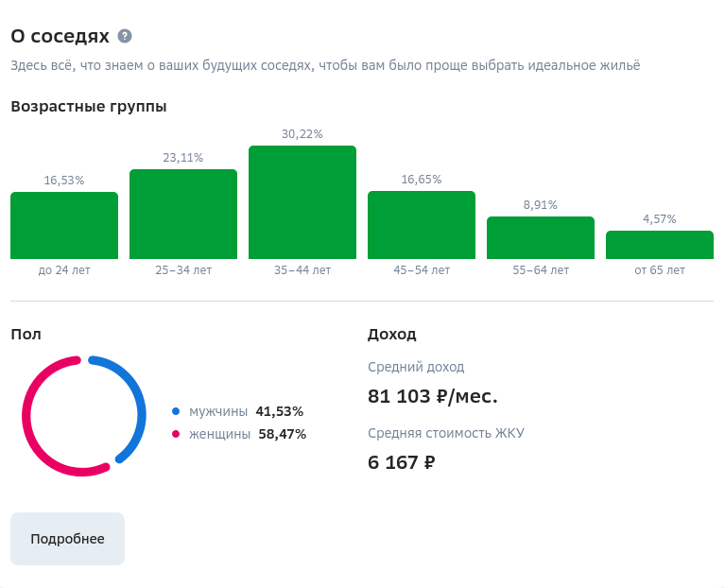The height and width of the screenshot is (588, 725).
Task: Click the help question mark icon
Action: click(x=125, y=36)
